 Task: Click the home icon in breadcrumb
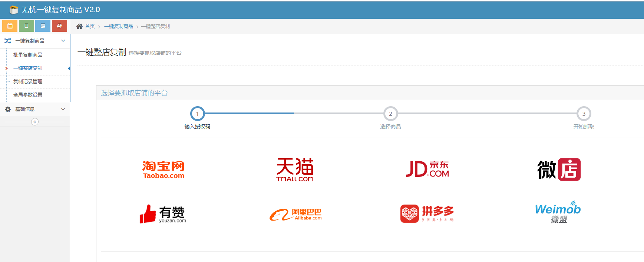[79, 26]
